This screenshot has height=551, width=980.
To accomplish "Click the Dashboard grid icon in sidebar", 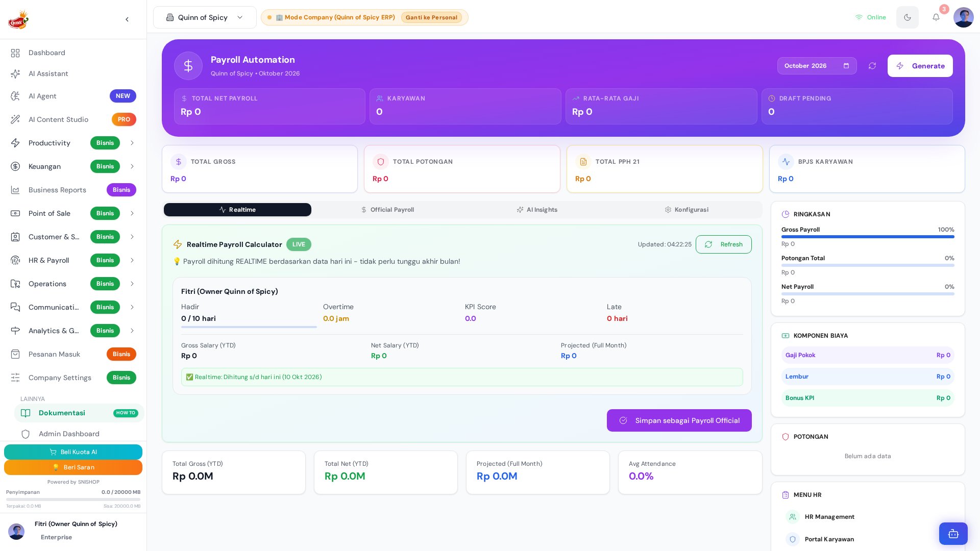I will (x=15, y=53).
